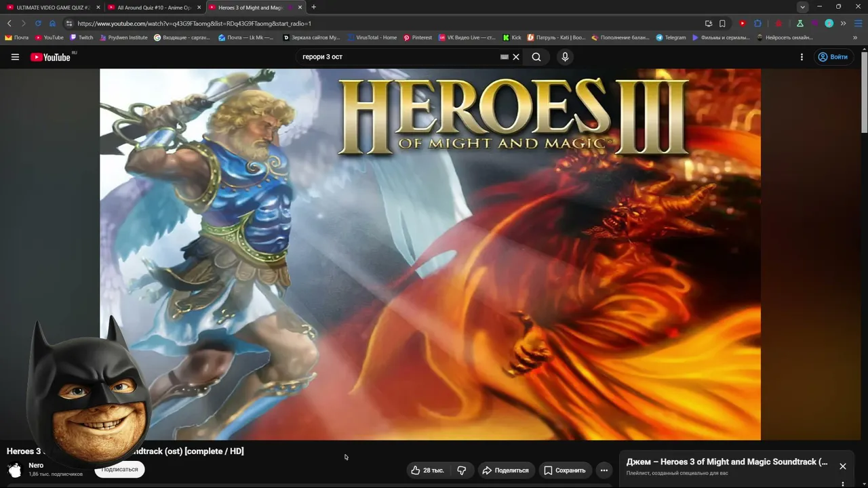View site information for youtube.com
The width and height of the screenshot is (868, 488).
tap(68, 23)
